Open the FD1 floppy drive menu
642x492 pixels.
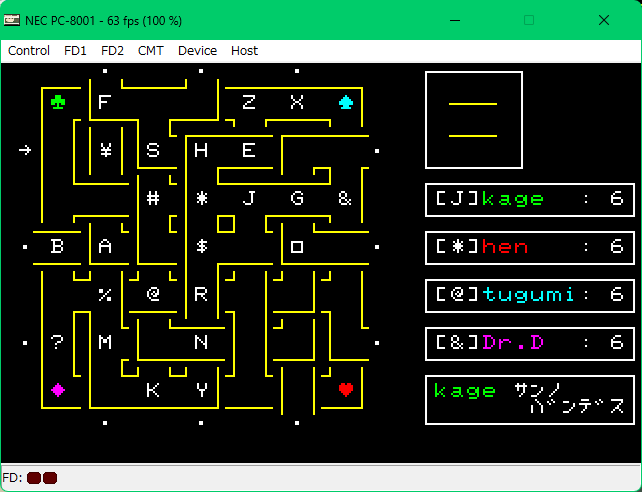75,51
